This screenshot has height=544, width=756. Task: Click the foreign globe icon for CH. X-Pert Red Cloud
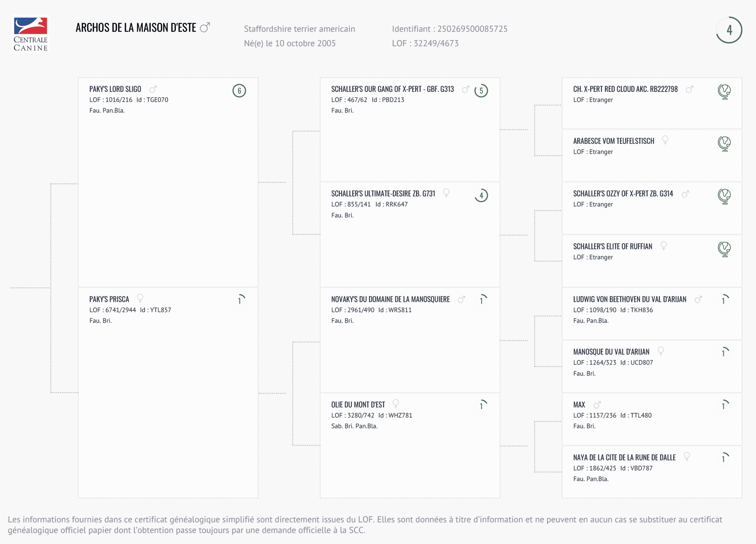pyautogui.click(x=724, y=91)
